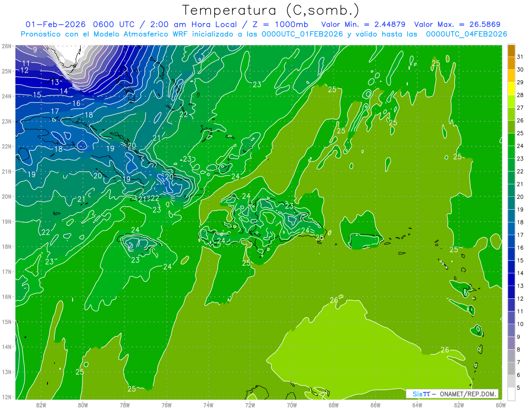The height and width of the screenshot is (411, 532).
Task: Click the '16' contour label on the map
Action: (76, 103)
